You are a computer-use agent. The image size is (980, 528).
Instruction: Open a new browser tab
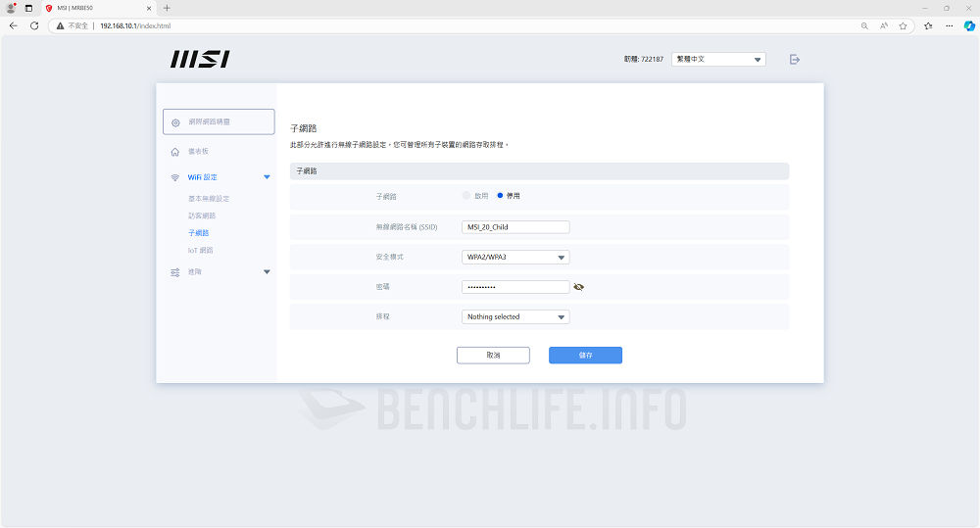coord(167,8)
